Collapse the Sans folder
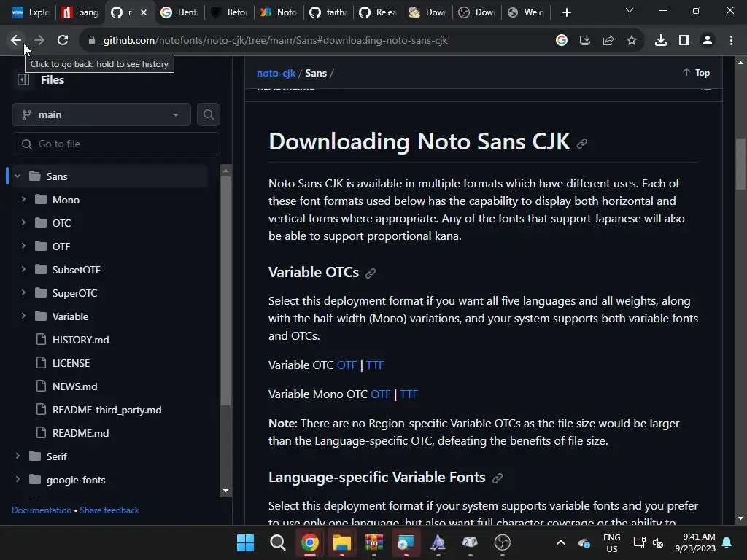 (x=18, y=176)
